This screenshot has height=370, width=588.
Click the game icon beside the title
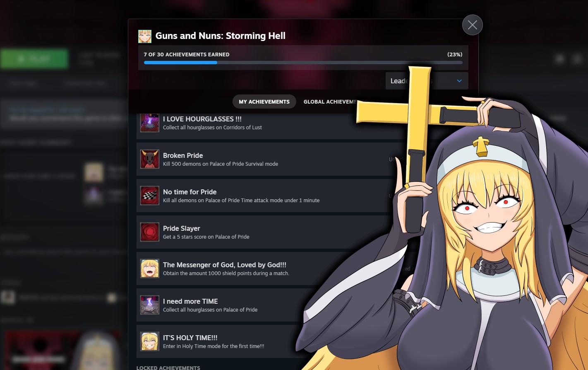145,36
